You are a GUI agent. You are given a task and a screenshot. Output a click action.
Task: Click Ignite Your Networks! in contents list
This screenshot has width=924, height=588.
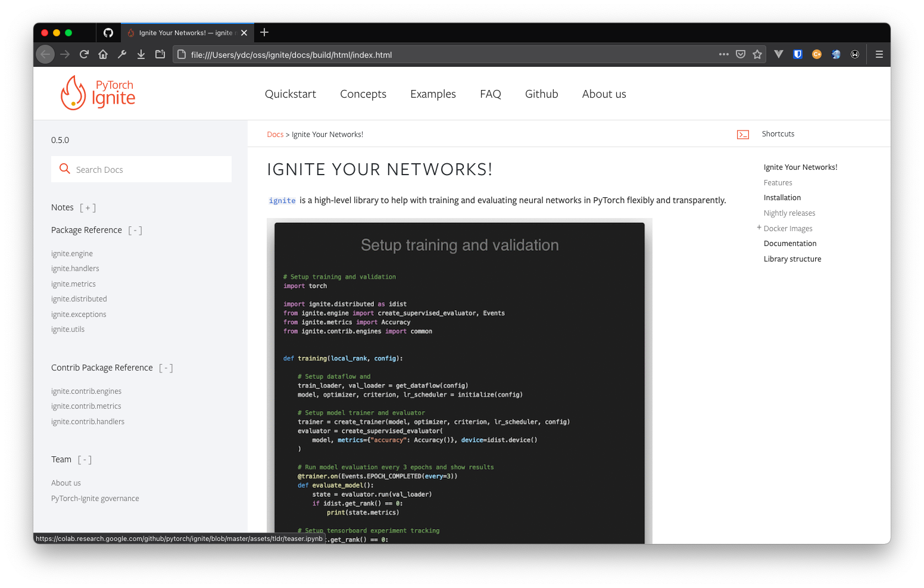tap(801, 167)
